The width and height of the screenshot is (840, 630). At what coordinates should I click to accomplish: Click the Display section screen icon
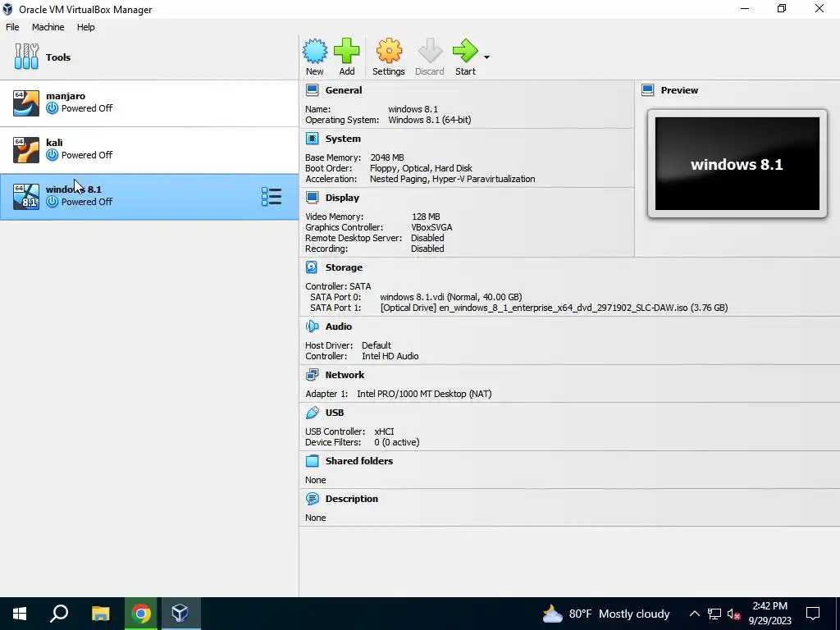pos(312,198)
